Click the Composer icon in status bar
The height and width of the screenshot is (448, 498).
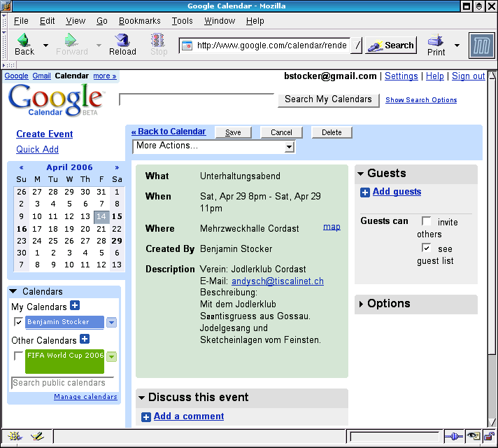[x=37, y=436]
